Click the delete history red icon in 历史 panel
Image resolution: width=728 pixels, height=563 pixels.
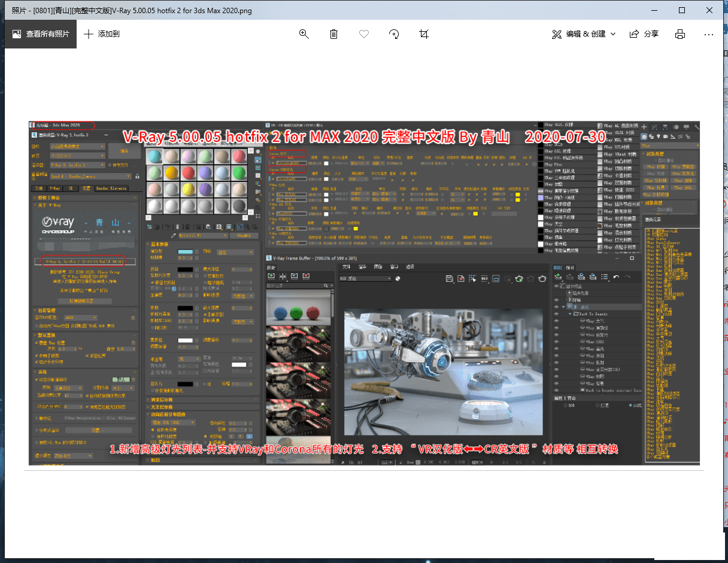[x=306, y=276]
